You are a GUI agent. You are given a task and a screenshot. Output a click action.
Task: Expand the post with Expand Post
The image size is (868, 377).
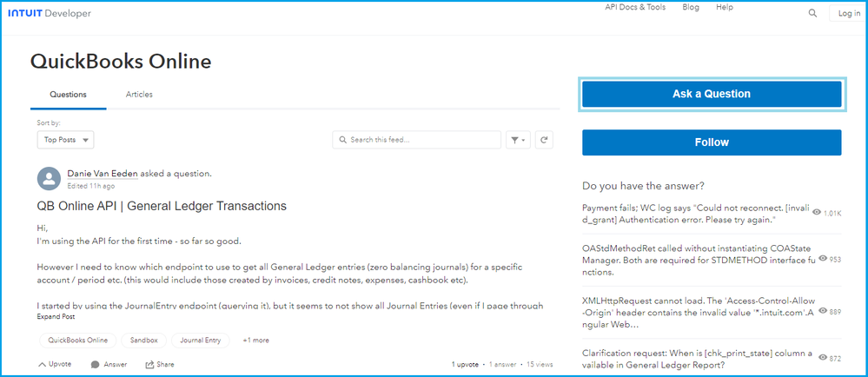[x=56, y=317]
